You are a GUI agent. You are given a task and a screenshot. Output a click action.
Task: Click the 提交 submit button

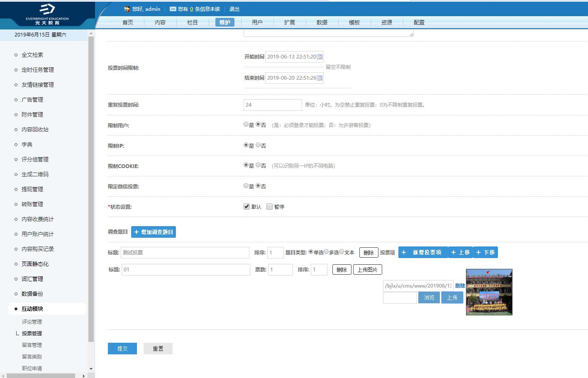point(122,349)
